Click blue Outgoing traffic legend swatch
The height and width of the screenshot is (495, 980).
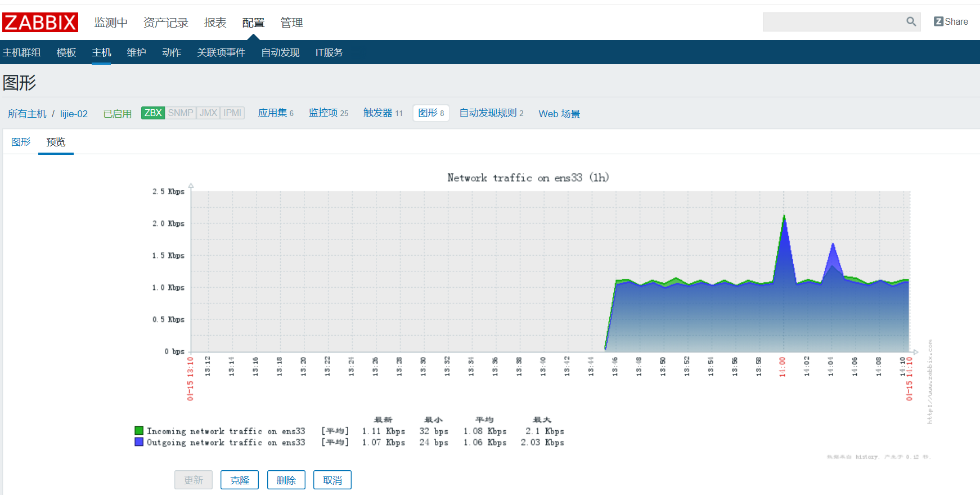139,442
